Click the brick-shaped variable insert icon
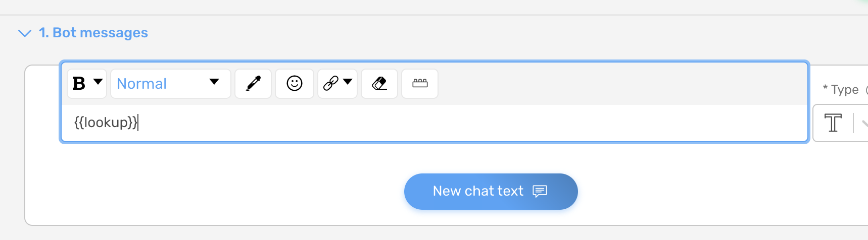868x240 pixels. tap(420, 84)
